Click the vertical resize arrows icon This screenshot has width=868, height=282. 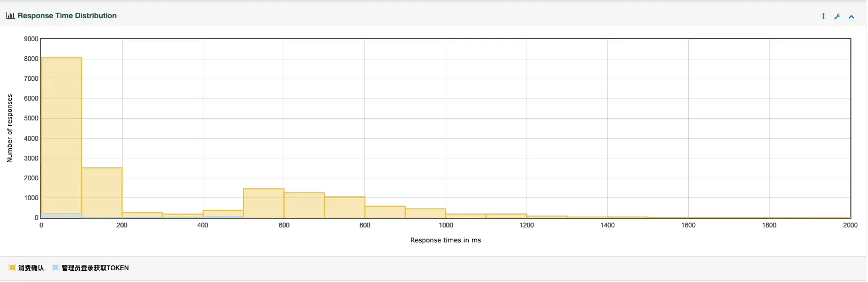pos(823,16)
